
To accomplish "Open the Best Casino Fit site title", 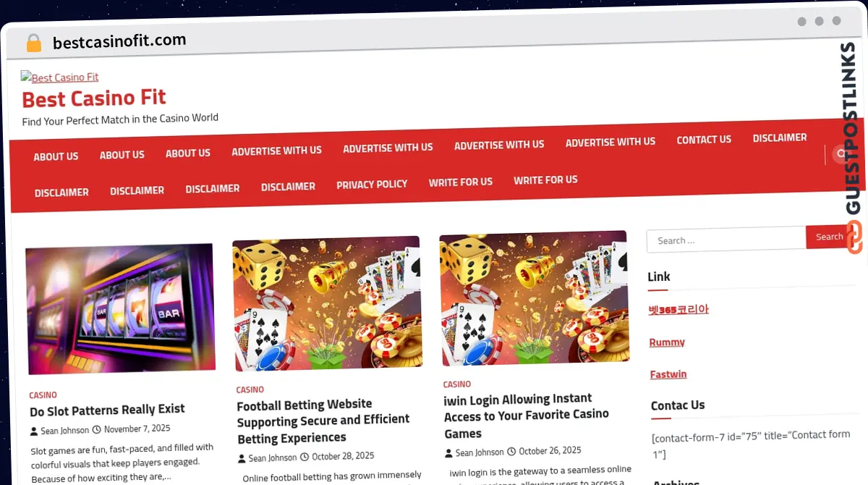I will point(94,98).
